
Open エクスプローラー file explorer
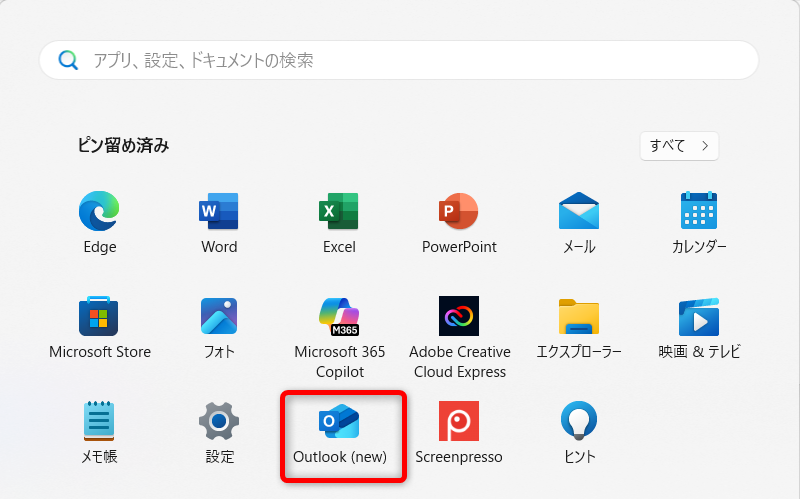(579, 317)
